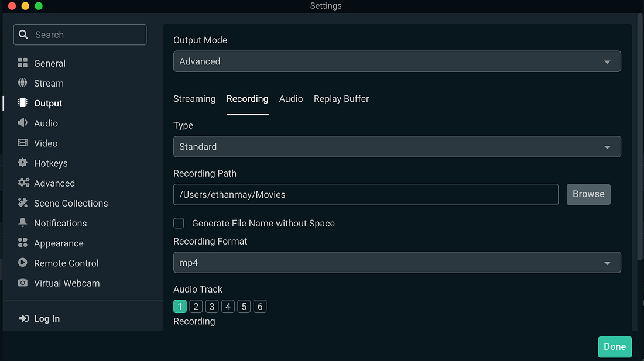Enable Generate File Name without Space checkbox
This screenshot has height=361, width=644.
[179, 223]
